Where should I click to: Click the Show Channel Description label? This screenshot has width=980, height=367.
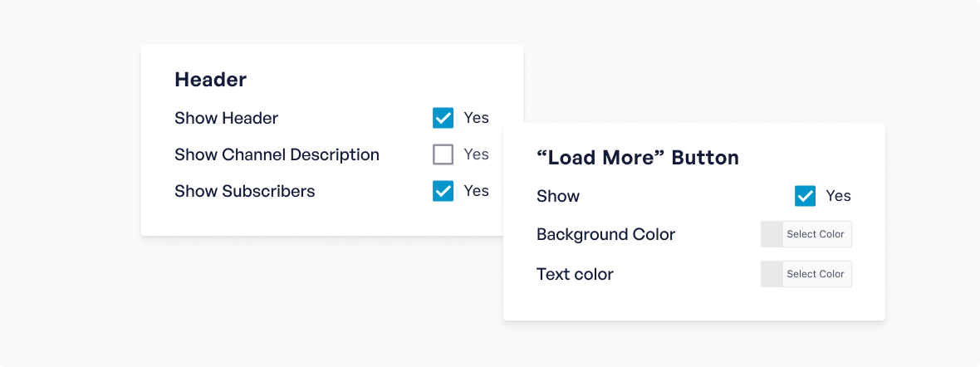pyautogui.click(x=277, y=154)
